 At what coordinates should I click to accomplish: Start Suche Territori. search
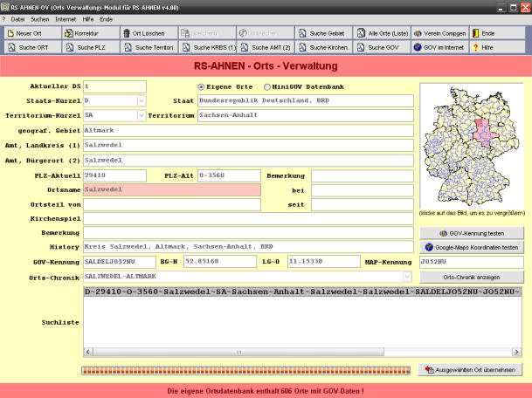tap(149, 47)
